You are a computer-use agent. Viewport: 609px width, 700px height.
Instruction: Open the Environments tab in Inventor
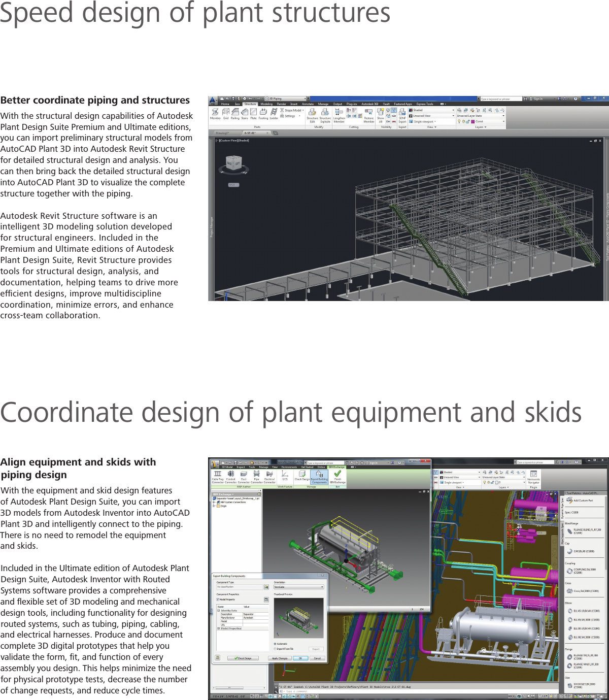coord(289,468)
